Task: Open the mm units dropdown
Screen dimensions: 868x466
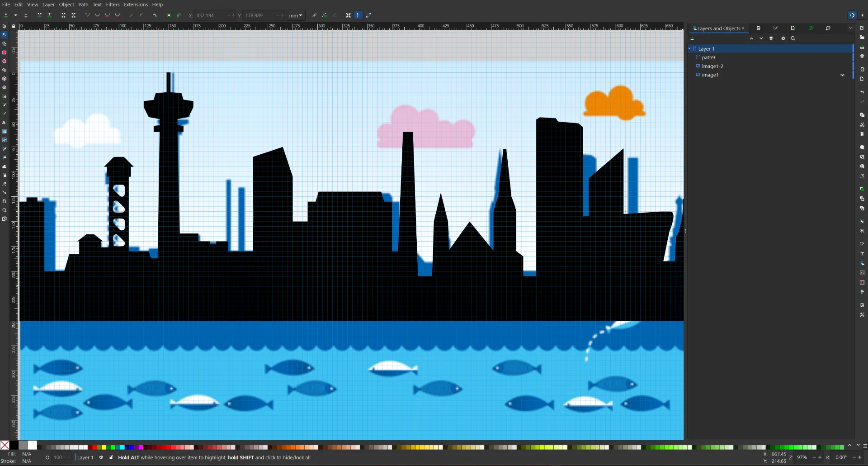Action: click(x=296, y=16)
